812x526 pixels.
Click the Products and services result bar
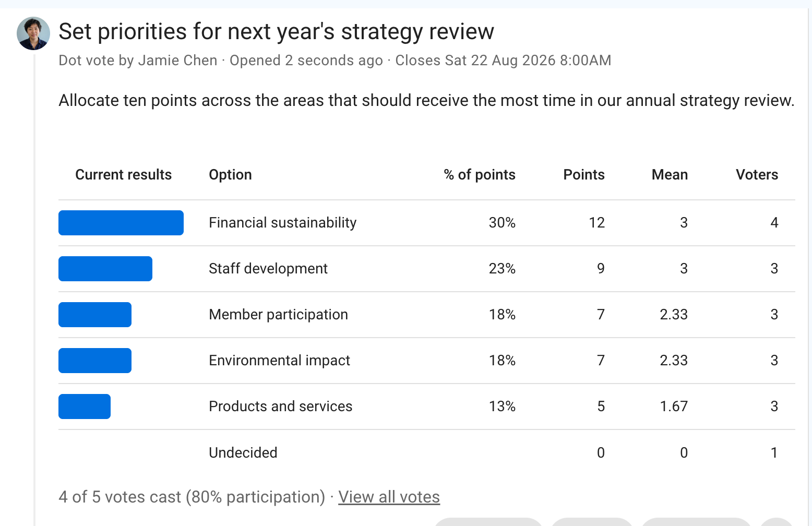pos(85,407)
